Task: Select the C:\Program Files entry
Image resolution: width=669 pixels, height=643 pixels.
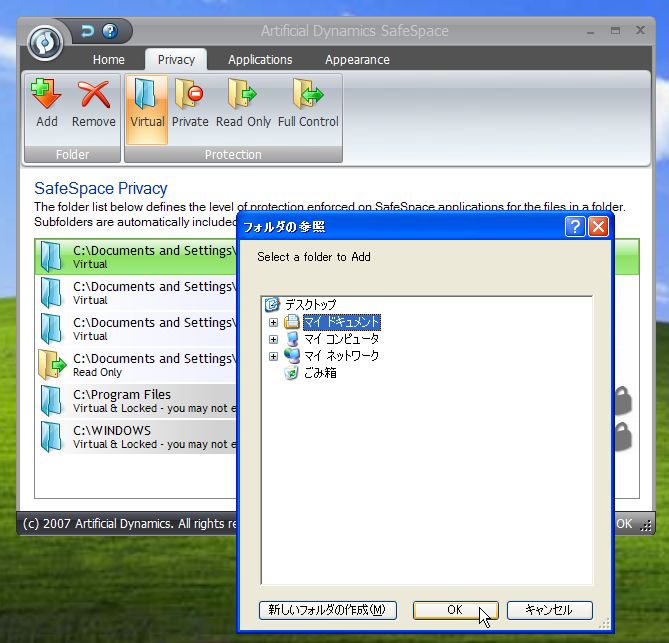Action: tap(136, 401)
